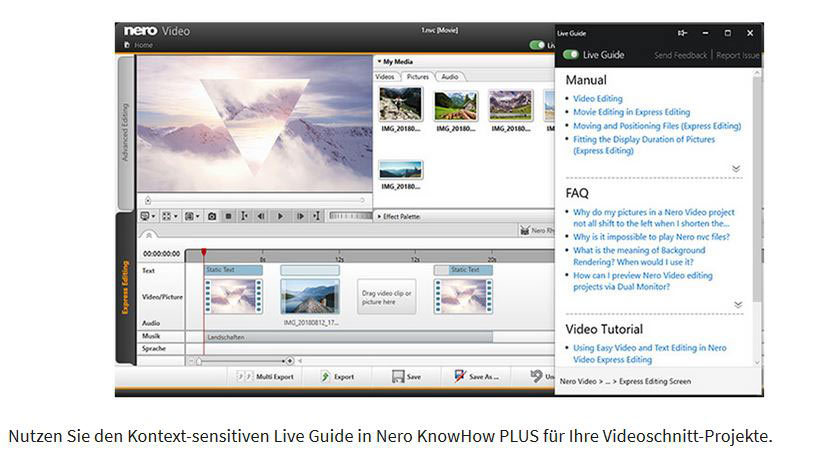Play the preview video

point(281,216)
